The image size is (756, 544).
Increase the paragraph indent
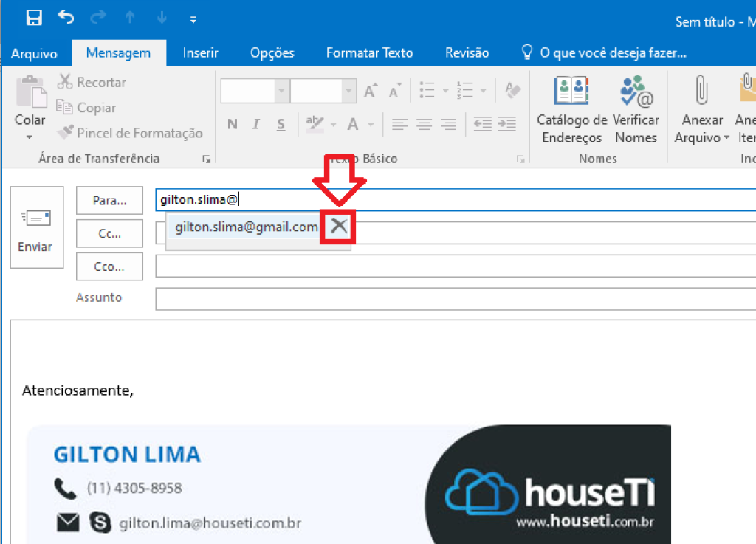tap(506, 124)
